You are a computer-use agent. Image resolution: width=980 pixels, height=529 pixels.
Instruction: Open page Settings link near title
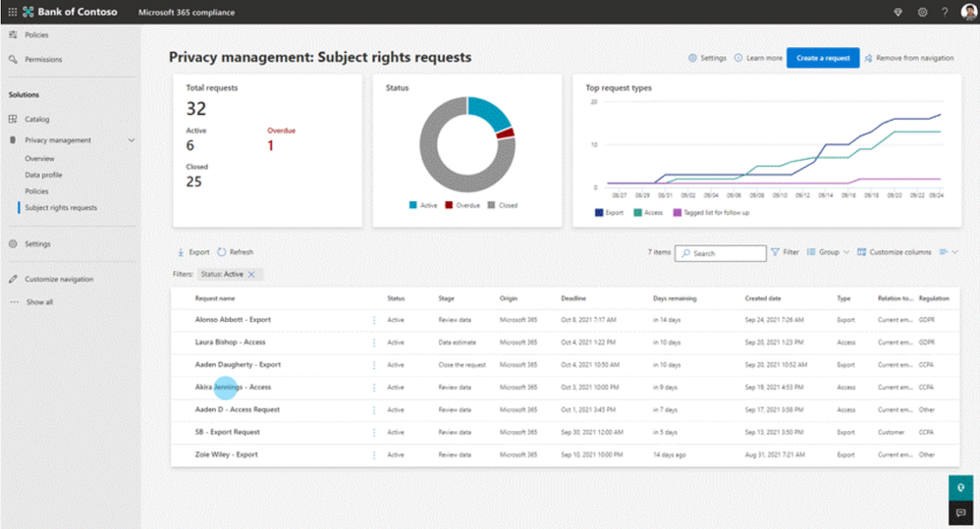(x=707, y=58)
